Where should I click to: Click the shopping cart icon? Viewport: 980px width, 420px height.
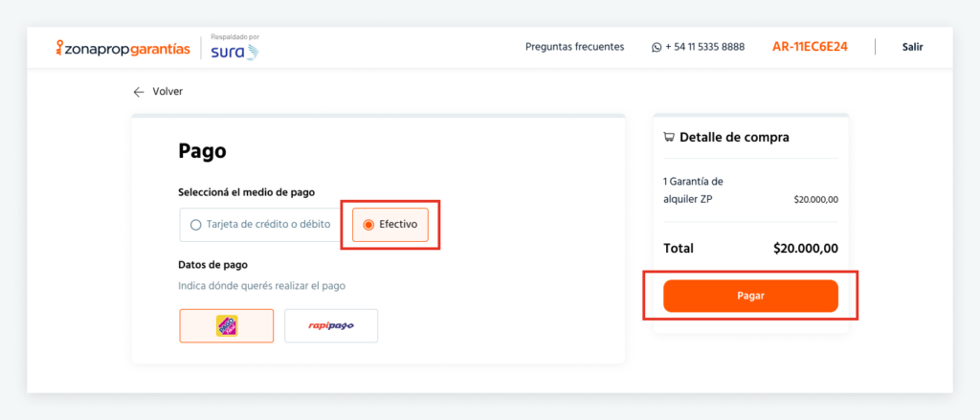pyautogui.click(x=669, y=138)
